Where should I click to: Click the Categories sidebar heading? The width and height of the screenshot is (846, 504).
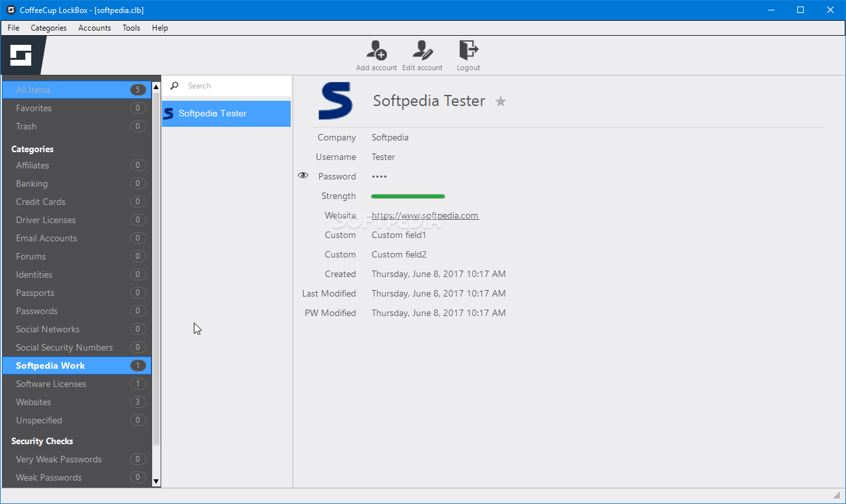click(x=33, y=149)
